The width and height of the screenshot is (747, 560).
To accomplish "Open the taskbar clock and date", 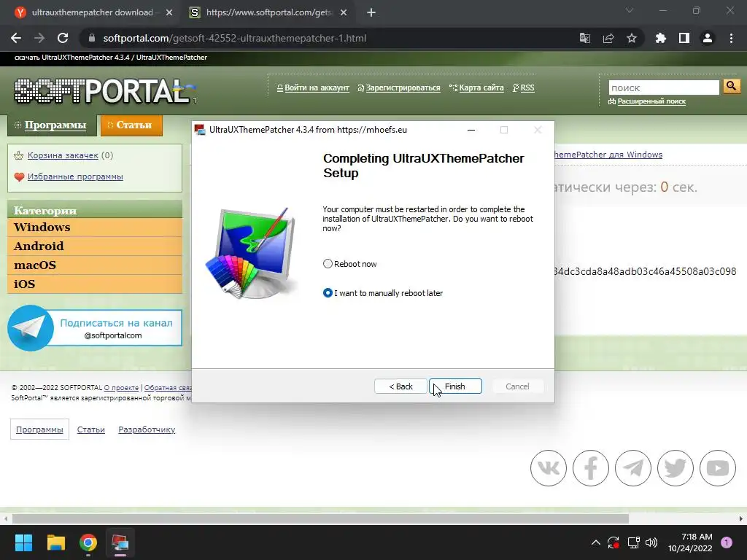I will [691, 542].
